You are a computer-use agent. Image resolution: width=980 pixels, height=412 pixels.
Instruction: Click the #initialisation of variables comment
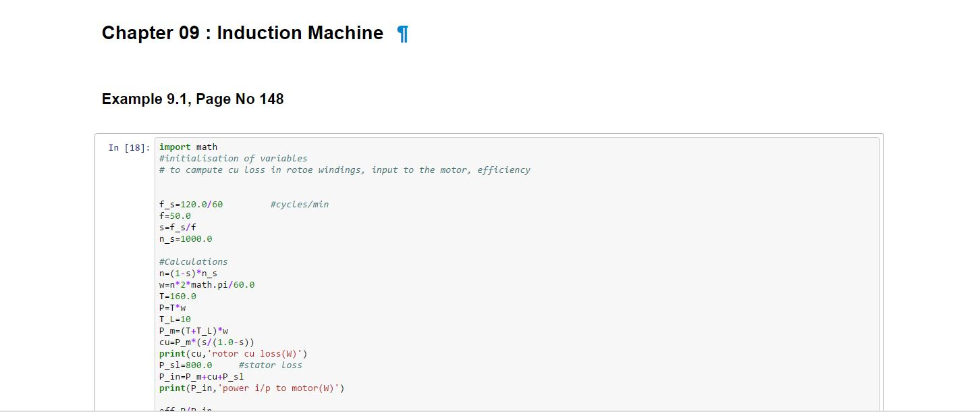click(x=233, y=158)
